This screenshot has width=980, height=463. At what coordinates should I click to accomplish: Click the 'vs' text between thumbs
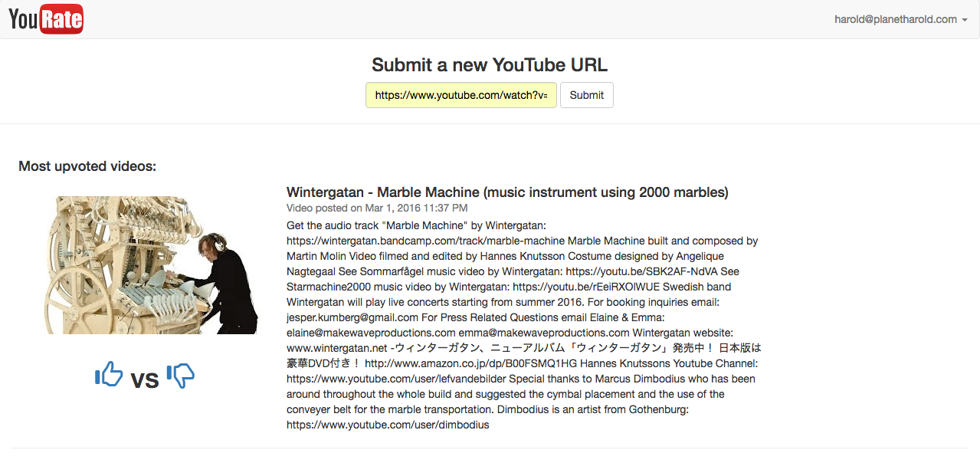click(145, 379)
